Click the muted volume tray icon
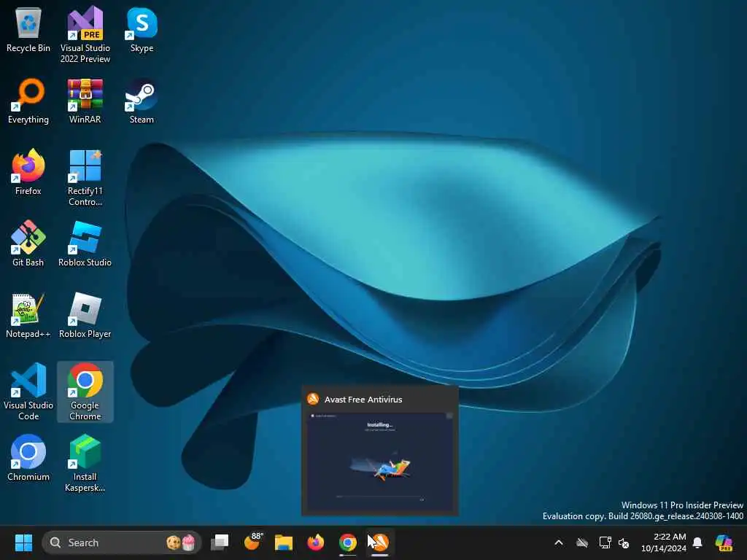 point(624,542)
